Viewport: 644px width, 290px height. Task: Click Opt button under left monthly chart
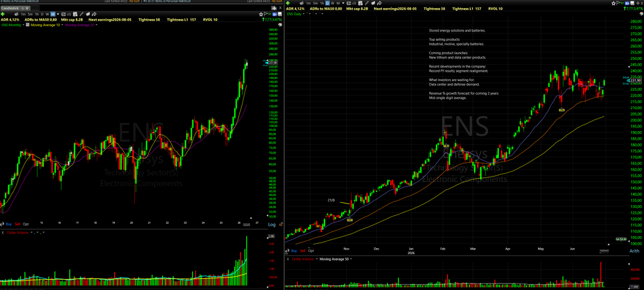tap(26, 224)
